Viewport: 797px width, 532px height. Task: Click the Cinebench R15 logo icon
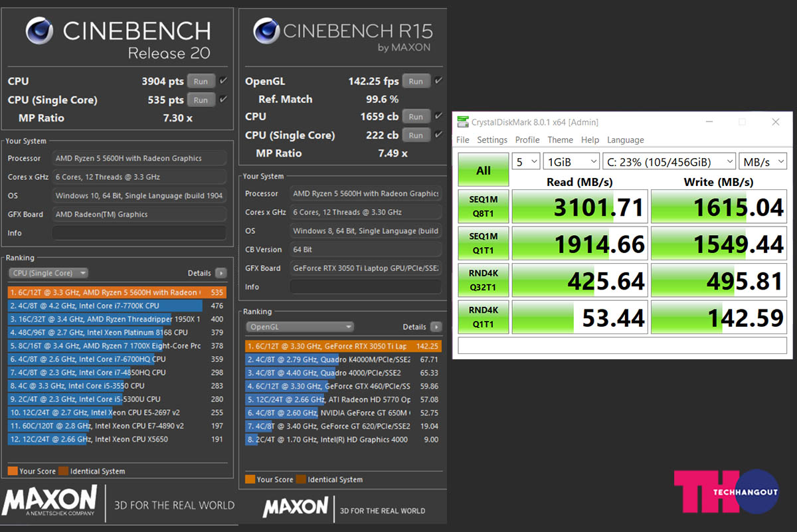coord(266,31)
